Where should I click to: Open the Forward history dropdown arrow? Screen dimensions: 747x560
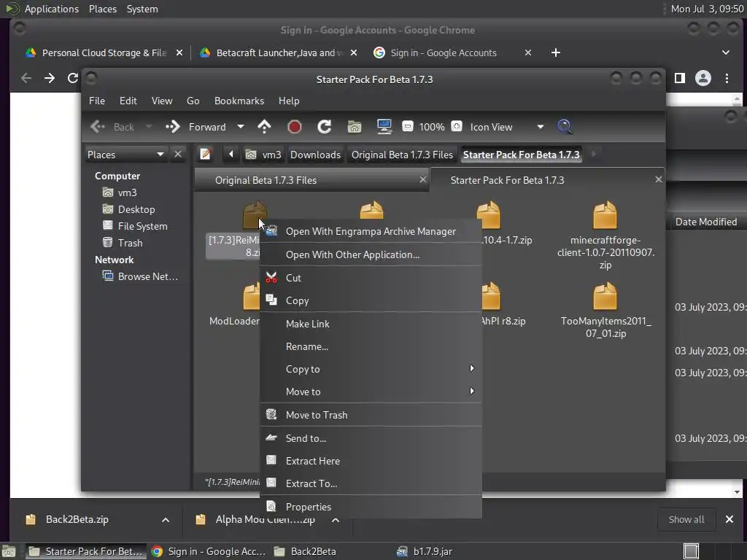click(241, 127)
